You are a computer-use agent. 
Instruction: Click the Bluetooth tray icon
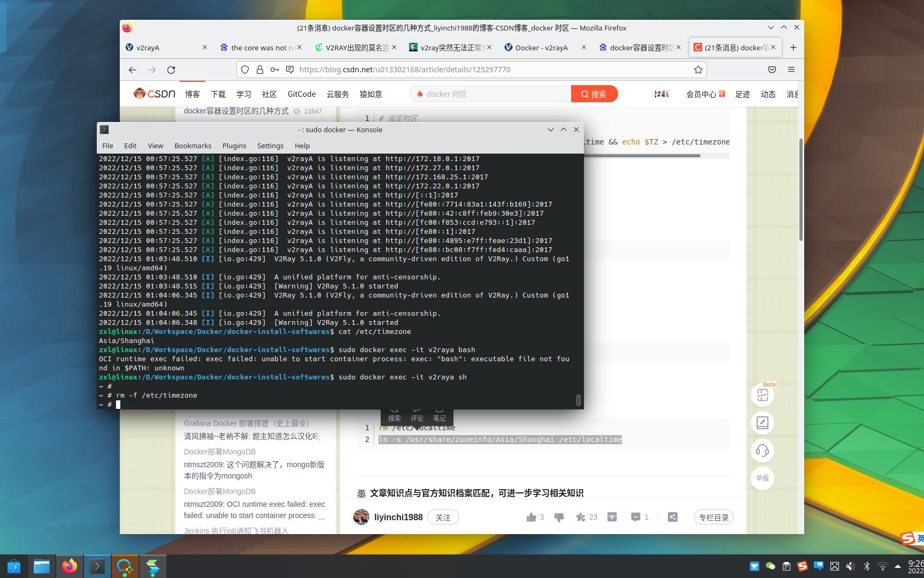pyautogui.click(x=867, y=566)
